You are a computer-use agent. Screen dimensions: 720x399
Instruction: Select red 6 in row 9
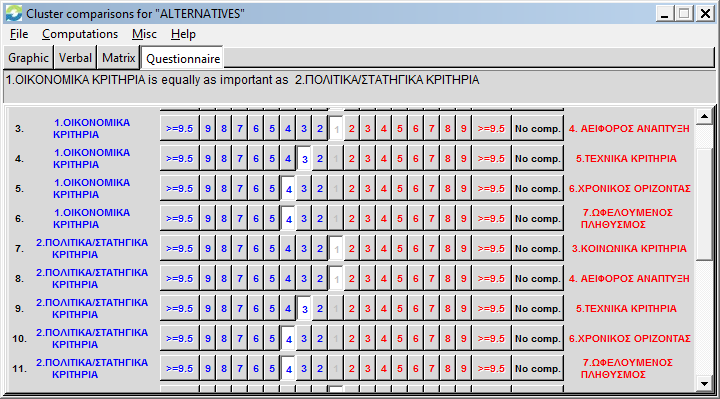click(x=416, y=309)
